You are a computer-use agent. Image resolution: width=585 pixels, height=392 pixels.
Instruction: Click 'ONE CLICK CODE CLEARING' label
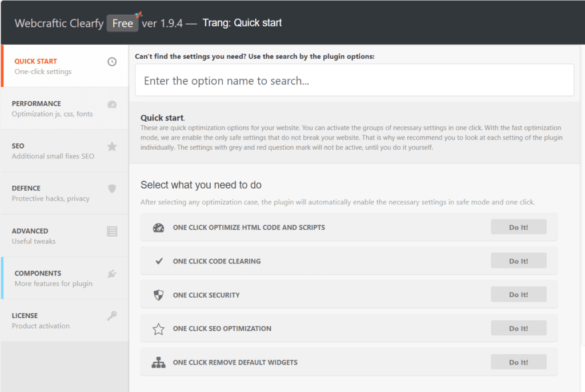(x=217, y=261)
